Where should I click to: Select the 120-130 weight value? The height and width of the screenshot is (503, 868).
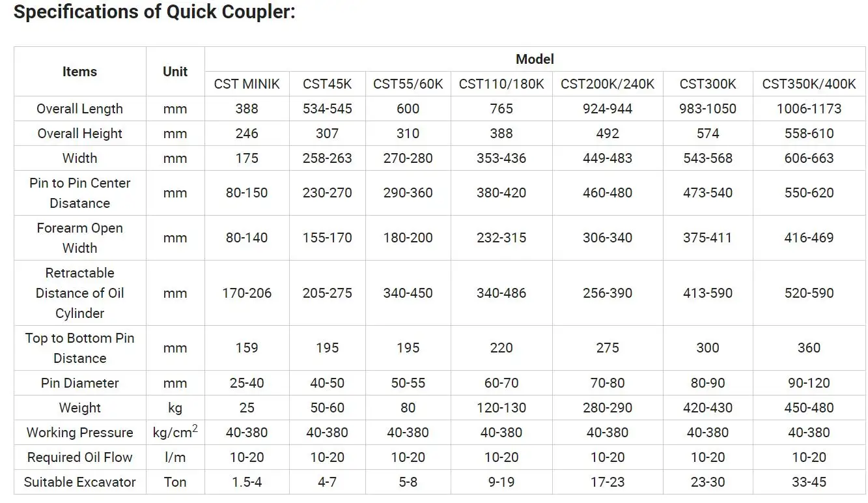(501, 408)
